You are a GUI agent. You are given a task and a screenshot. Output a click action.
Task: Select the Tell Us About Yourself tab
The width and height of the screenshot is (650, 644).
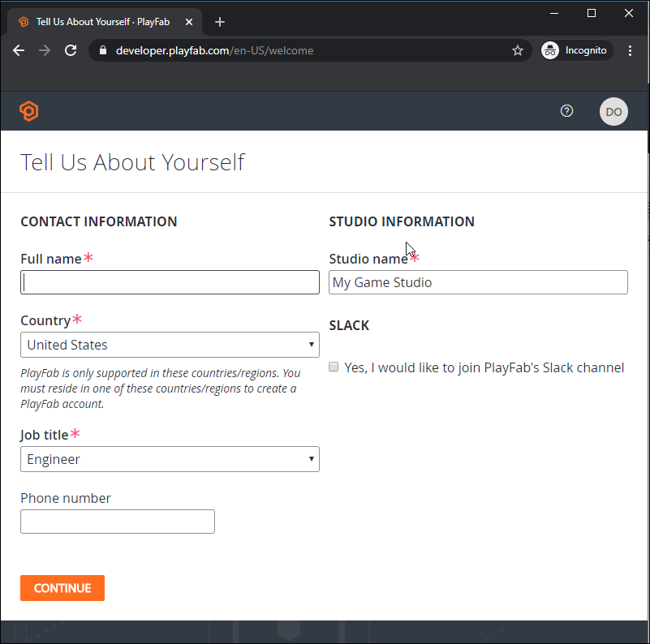pos(101,22)
